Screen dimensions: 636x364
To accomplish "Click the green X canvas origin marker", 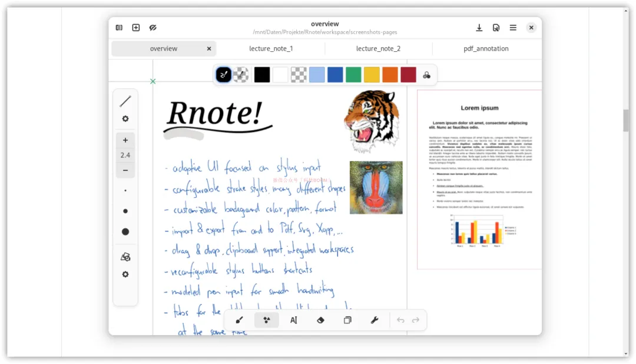I will 153,81.
